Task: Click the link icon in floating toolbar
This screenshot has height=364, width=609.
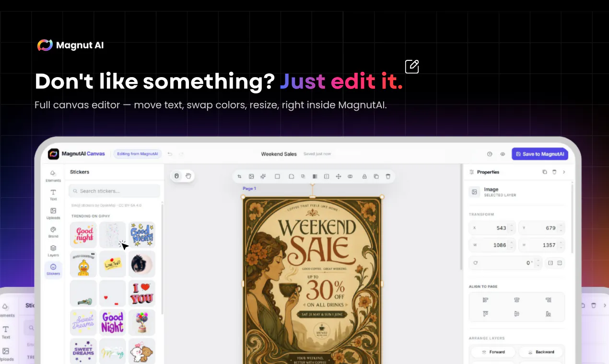Action: point(350,176)
